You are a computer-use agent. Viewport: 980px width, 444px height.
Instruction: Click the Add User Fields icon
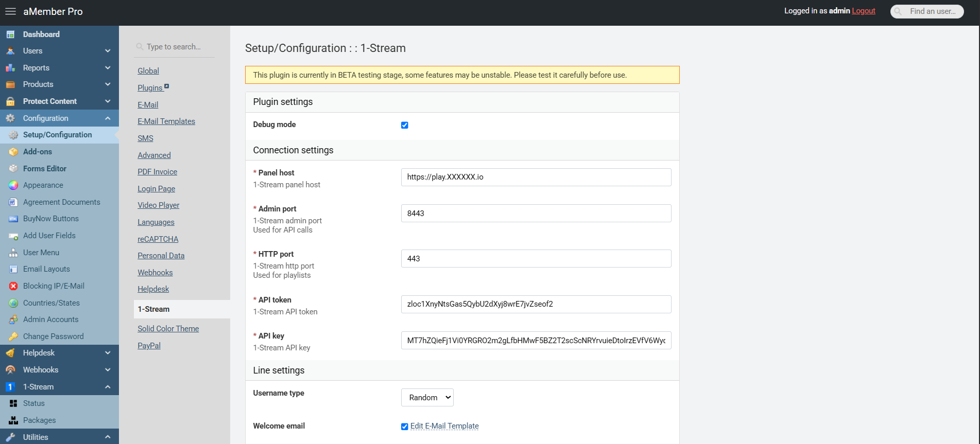[x=13, y=236]
